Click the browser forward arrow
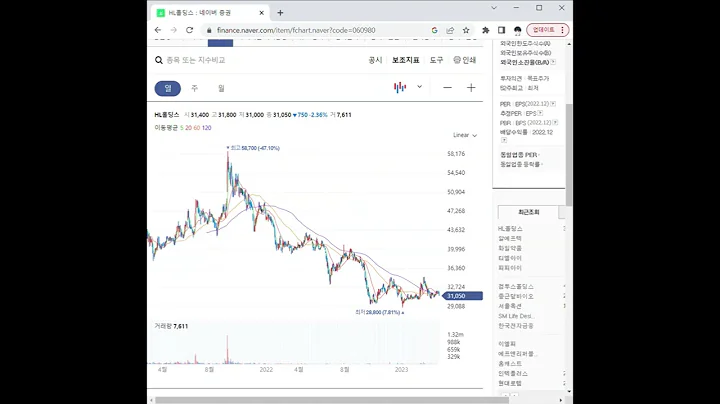This screenshot has width=720, height=404. [174, 30]
